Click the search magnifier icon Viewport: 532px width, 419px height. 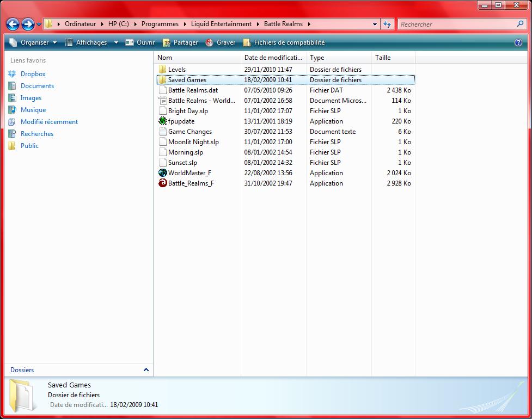(520, 24)
